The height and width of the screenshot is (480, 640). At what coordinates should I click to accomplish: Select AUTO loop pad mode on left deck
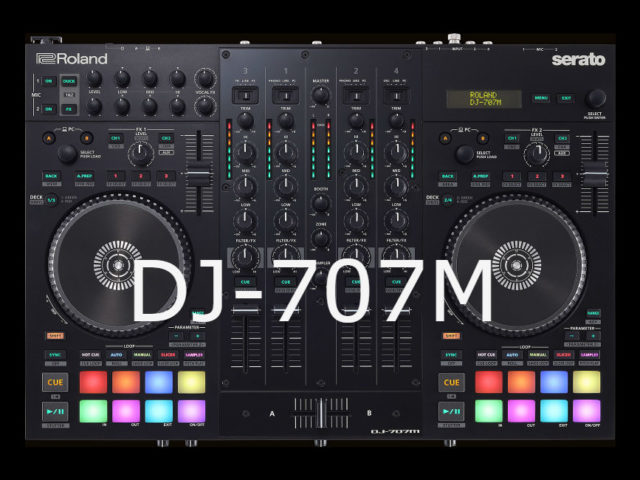pyautogui.click(x=117, y=355)
